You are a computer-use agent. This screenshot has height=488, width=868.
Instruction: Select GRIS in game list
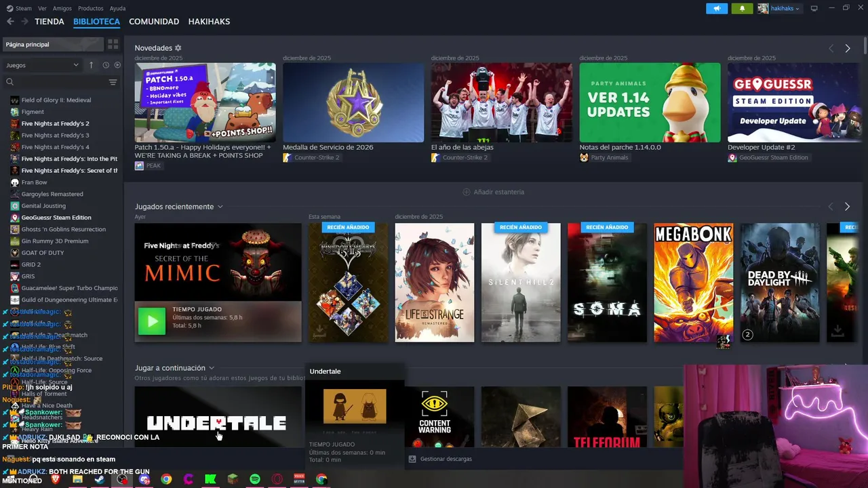28,277
